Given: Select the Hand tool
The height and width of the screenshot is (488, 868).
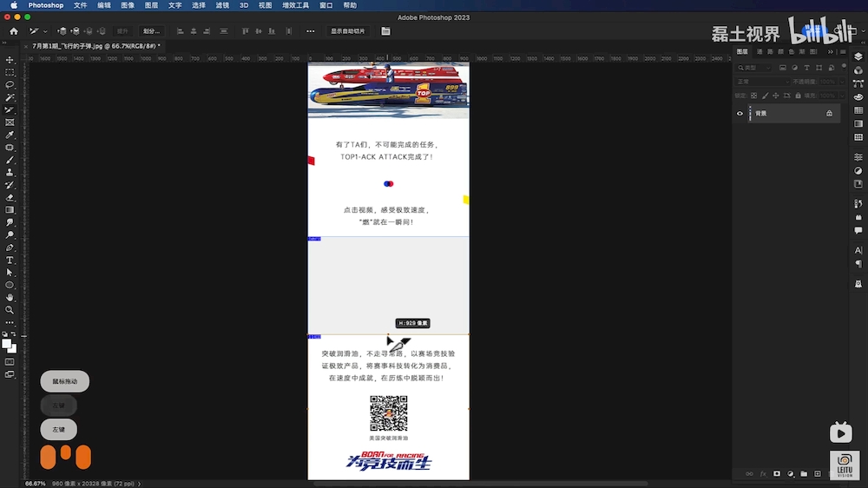Looking at the screenshot, I should 10,298.
